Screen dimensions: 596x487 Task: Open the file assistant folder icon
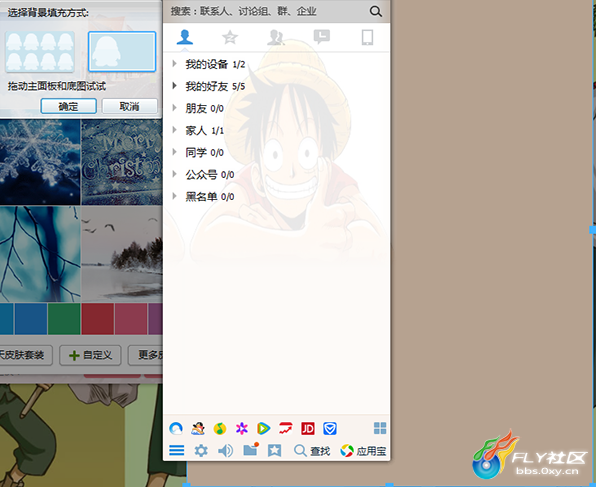click(250, 450)
